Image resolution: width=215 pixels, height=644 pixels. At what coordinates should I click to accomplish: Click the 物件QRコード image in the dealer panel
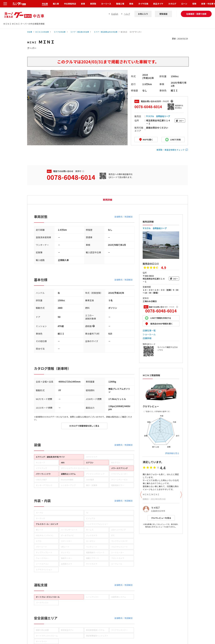click(148, 351)
